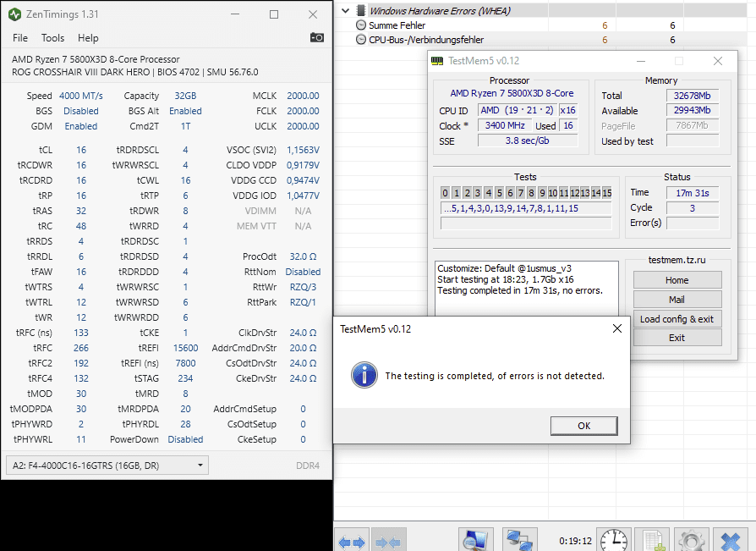Click Load config & exit button
Viewport: 756px width, 551px height.
point(677,319)
